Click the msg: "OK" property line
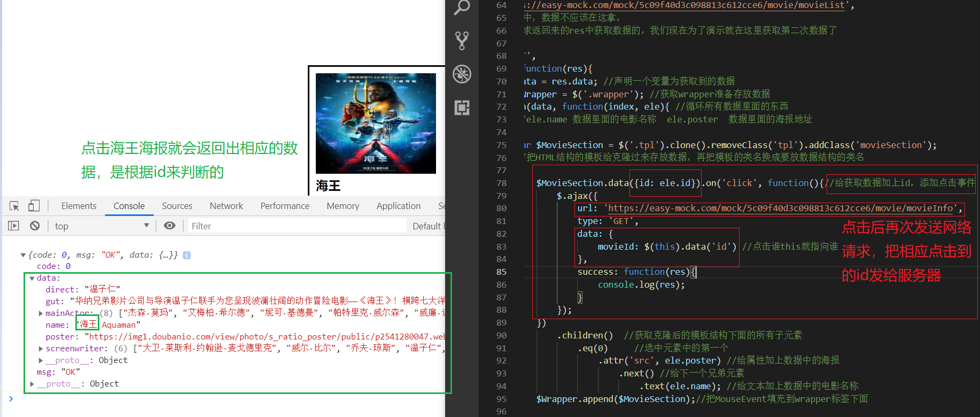Viewport: 980px width, 417px height. [58, 372]
